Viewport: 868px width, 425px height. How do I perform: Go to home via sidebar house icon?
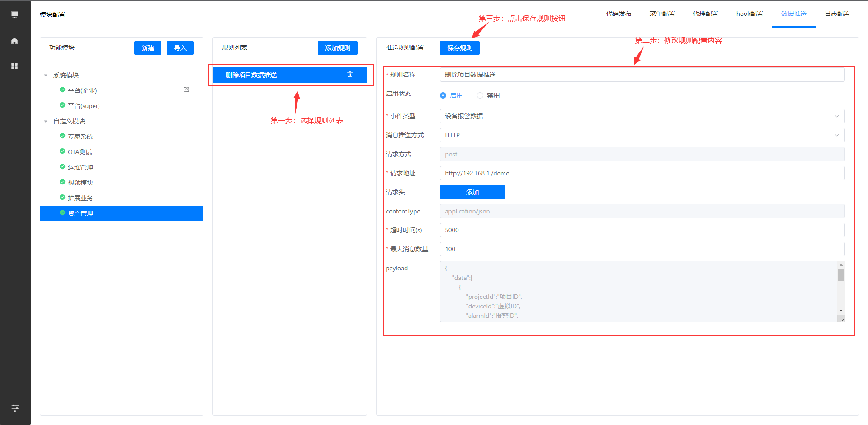coord(14,41)
